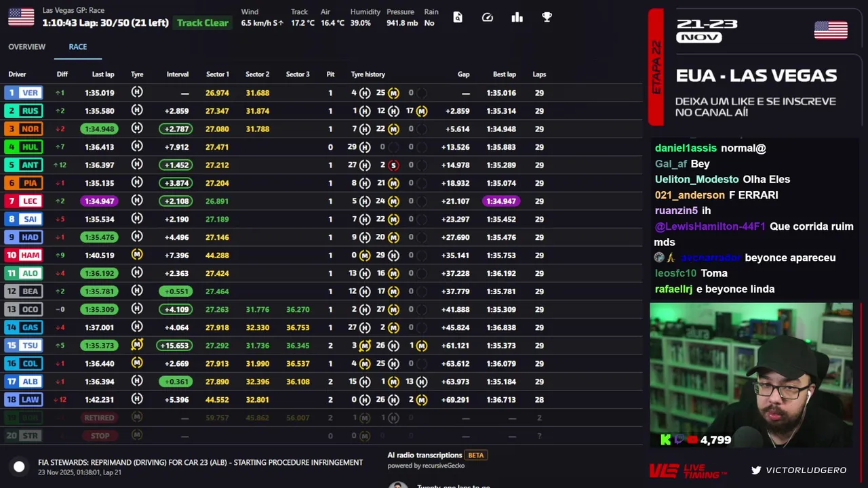The width and height of the screenshot is (868, 488).
Task: Click the 26.891 sector 1 time for LEC
Action: point(217,201)
